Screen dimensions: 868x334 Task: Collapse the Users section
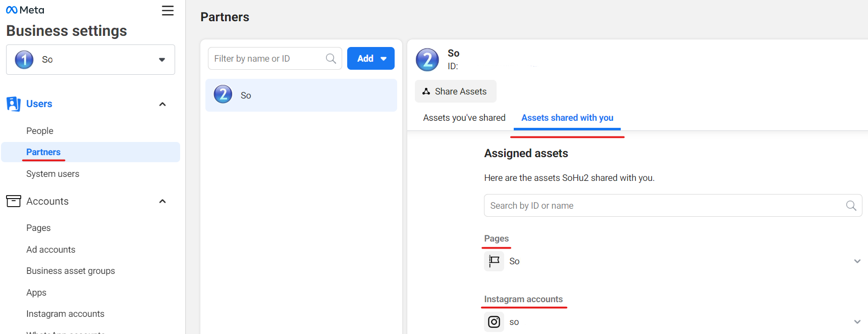tap(162, 104)
